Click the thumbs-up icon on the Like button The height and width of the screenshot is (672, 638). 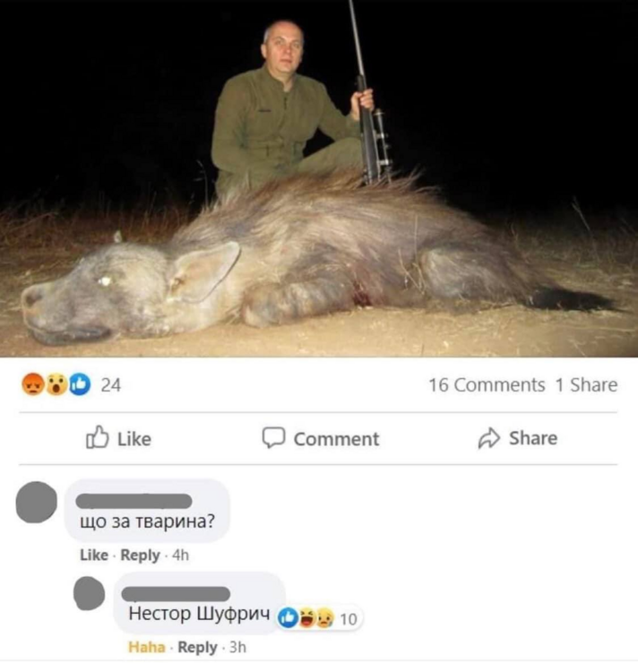point(97,437)
